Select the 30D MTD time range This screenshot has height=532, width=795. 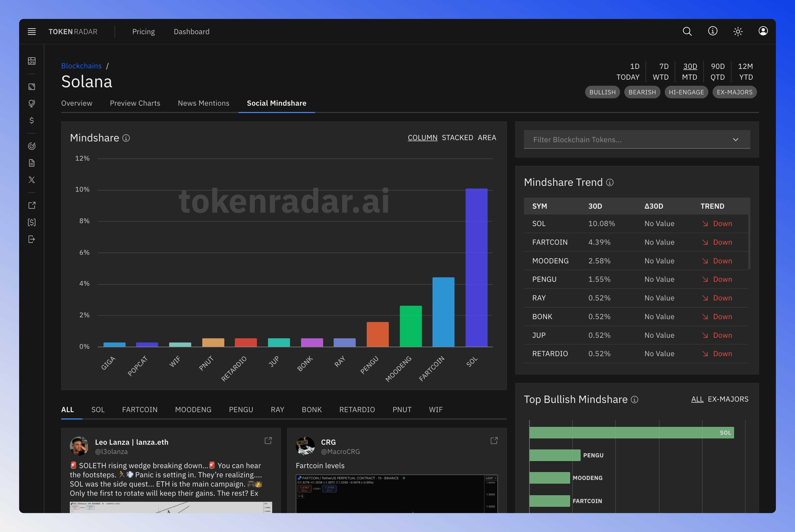(690, 72)
